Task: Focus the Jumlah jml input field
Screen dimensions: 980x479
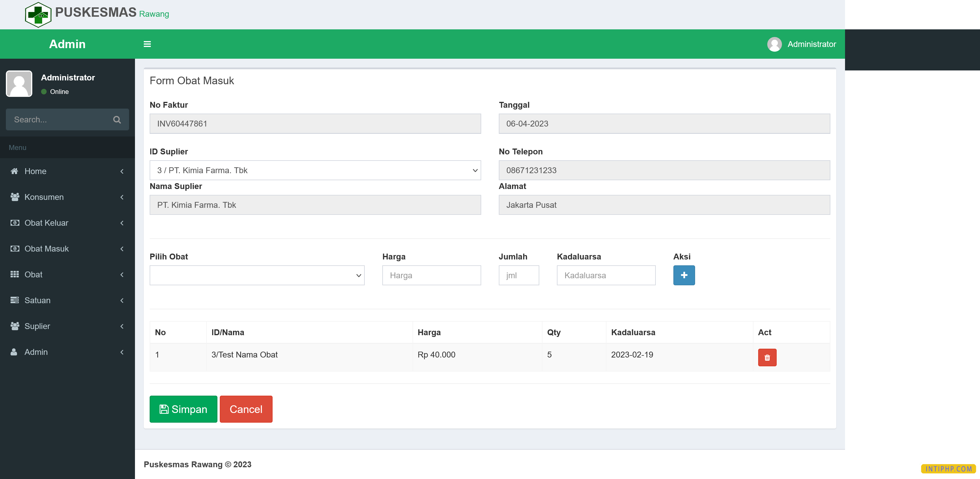Action: (518, 275)
